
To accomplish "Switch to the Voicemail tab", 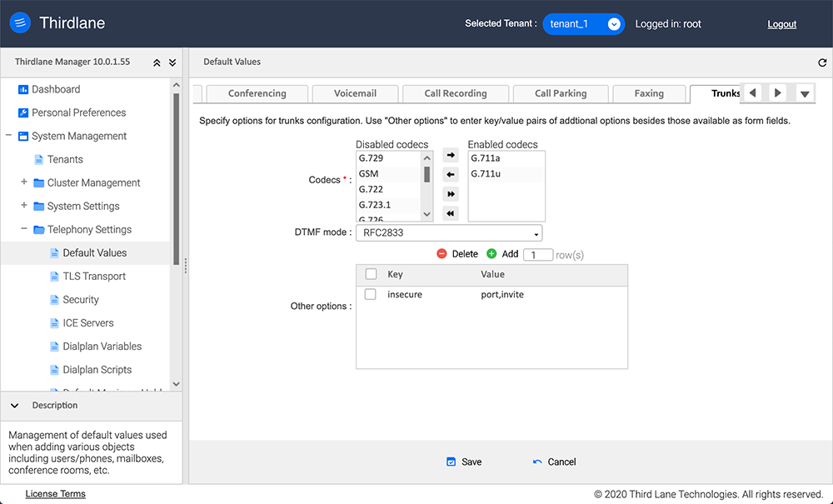I will coord(355,93).
